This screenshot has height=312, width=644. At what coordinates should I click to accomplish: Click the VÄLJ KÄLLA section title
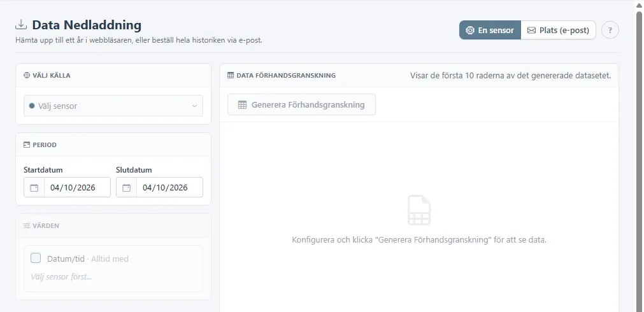coord(52,76)
